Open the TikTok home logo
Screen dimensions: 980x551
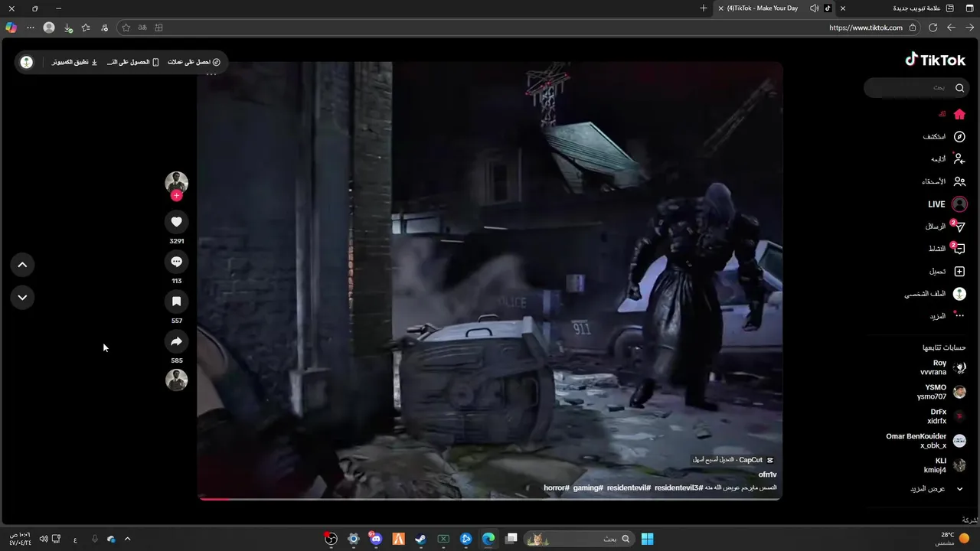(x=935, y=60)
